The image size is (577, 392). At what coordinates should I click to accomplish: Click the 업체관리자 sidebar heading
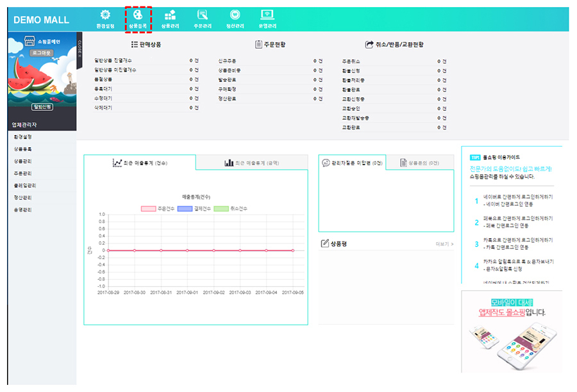point(24,125)
